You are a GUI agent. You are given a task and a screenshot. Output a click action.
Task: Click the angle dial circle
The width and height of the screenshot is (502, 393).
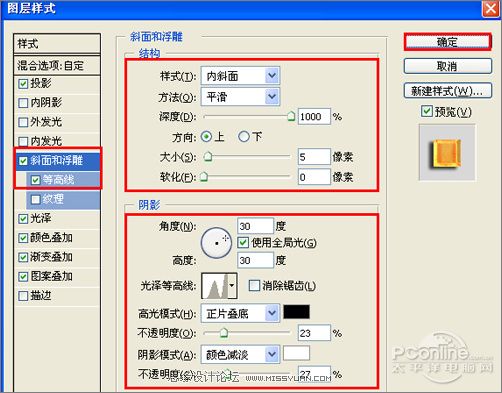point(217,243)
